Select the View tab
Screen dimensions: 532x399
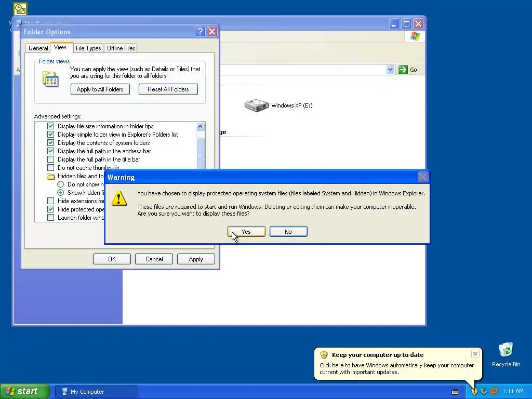pyautogui.click(x=60, y=47)
